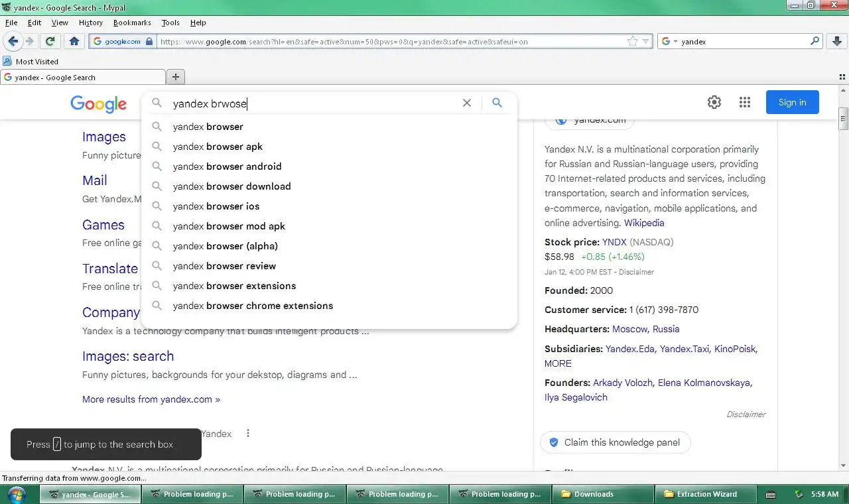
Task: Open the KinoPoisk subsidiary link
Action: (x=735, y=349)
